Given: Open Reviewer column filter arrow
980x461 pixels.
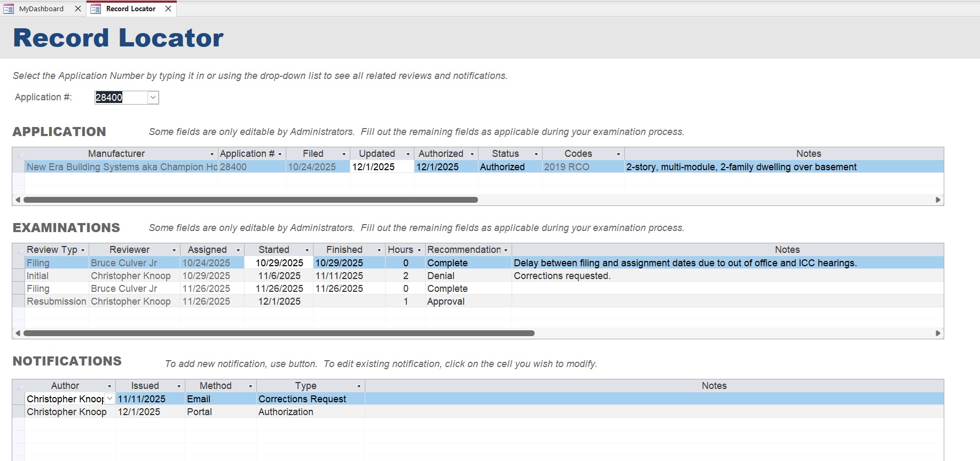Looking at the screenshot, I should 174,250.
